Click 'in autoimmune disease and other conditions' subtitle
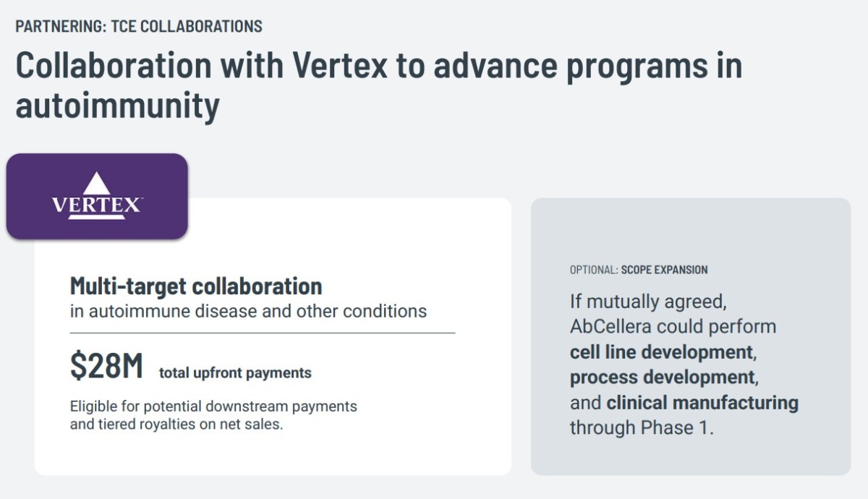The image size is (868, 499). coord(248,312)
